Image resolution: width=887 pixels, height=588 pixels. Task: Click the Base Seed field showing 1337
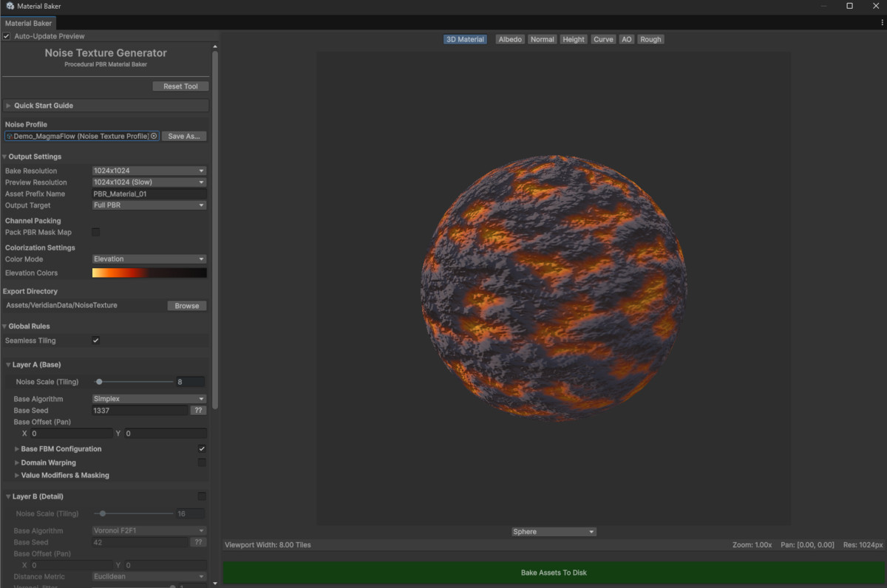[x=140, y=410]
